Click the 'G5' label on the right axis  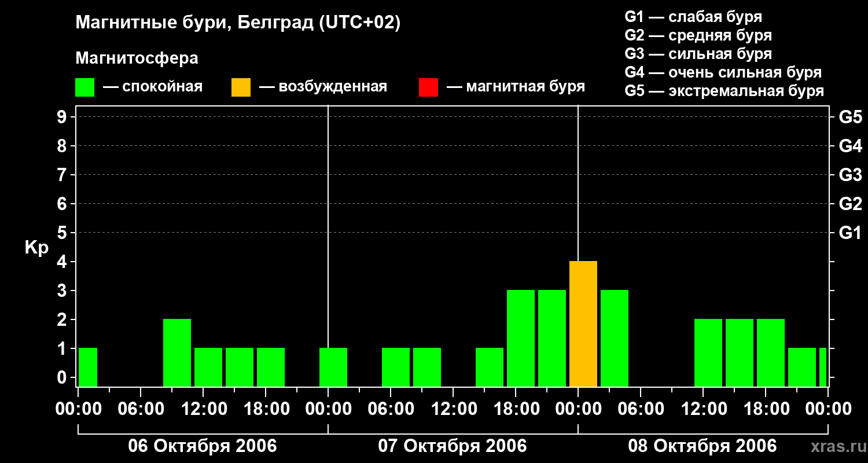click(x=850, y=117)
